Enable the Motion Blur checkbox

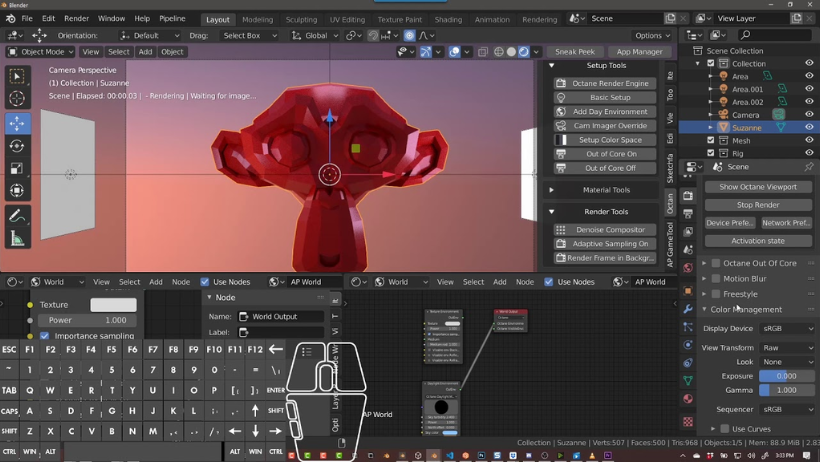716,278
